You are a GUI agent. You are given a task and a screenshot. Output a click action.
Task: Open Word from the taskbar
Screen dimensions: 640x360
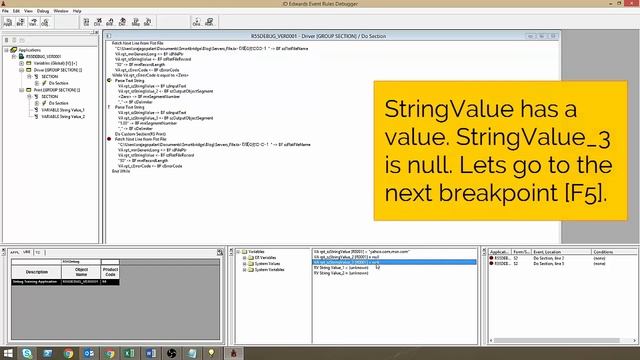pos(150,353)
